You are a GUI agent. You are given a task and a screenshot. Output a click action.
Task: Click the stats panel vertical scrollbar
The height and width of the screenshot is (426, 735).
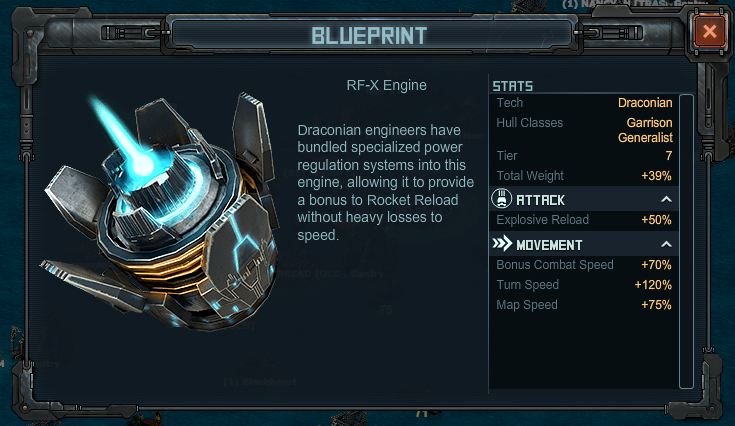pos(686,241)
